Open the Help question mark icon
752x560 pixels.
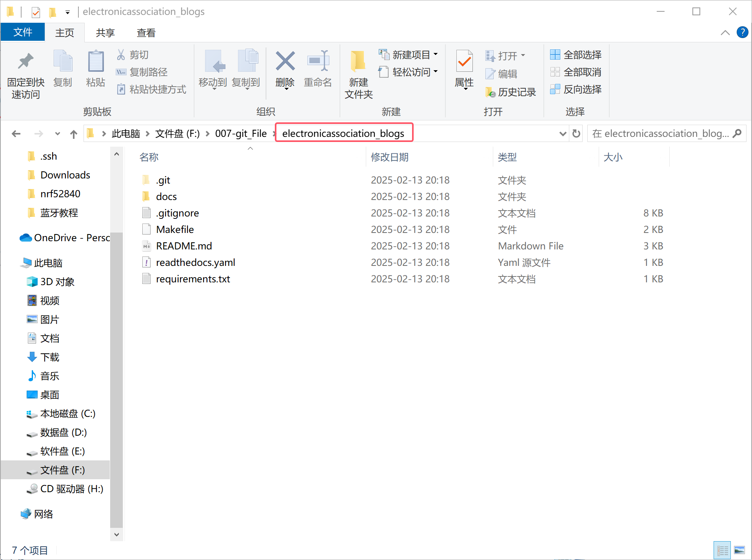tap(742, 32)
